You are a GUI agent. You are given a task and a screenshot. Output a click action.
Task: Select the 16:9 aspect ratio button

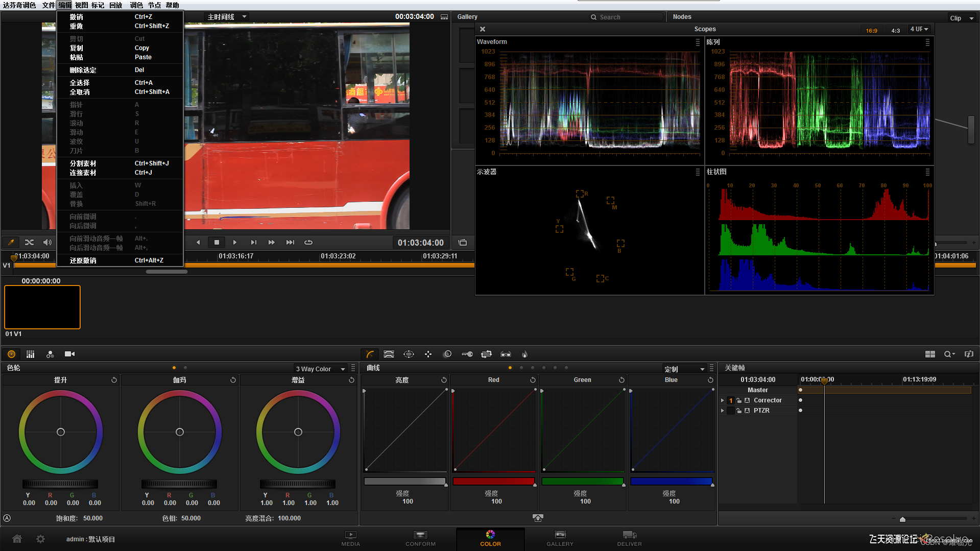[871, 30]
